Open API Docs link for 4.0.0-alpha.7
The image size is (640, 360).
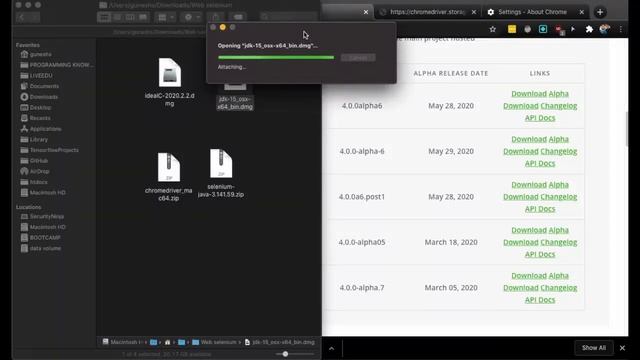(x=540, y=300)
